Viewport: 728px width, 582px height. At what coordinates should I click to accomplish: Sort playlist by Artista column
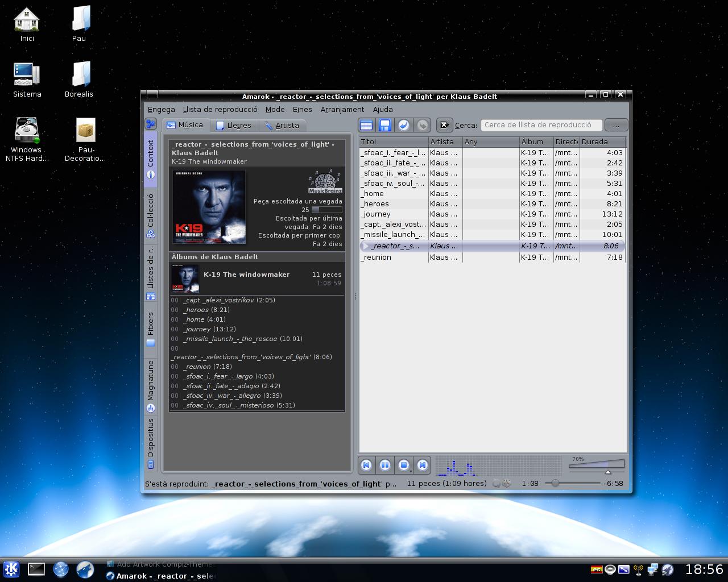tap(445, 142)
